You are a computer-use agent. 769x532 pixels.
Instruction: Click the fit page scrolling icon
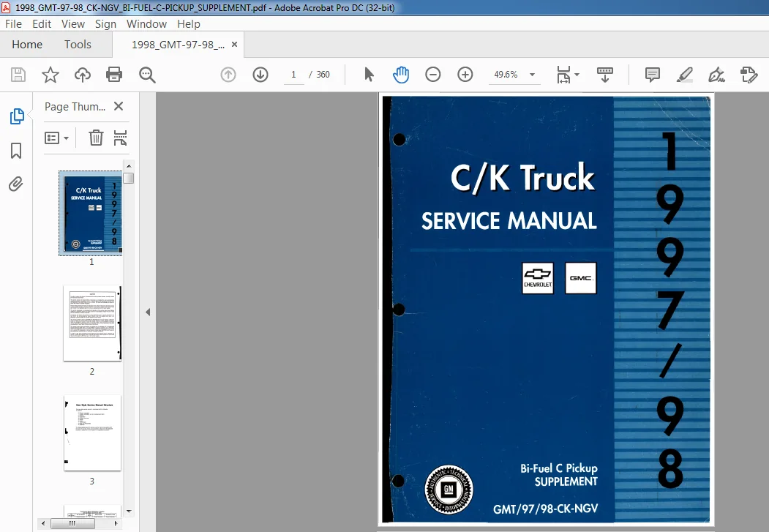(563, 75)
